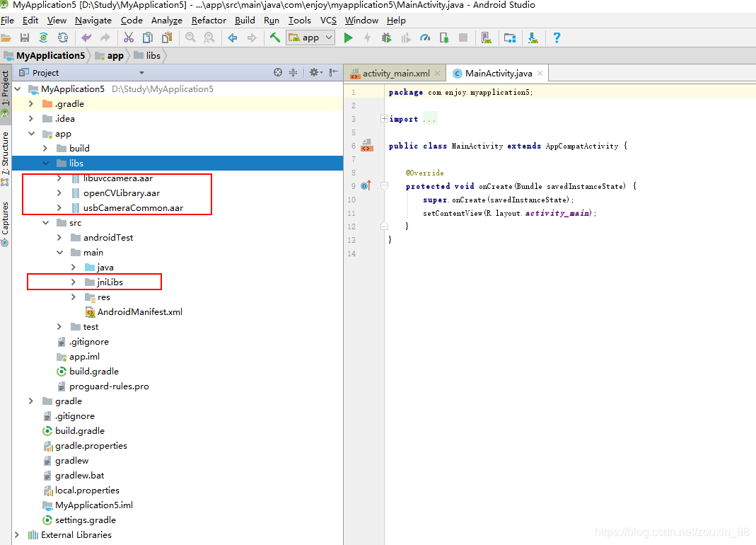Collapse All in the Project panel toolbar
The height and width of the screenshot is (545, 756).
click(293, 71)
